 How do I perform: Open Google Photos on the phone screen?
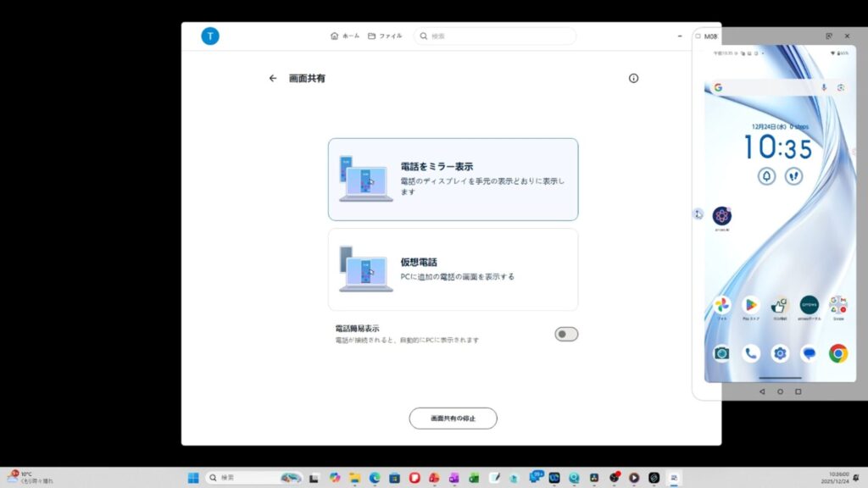(721, 305)
